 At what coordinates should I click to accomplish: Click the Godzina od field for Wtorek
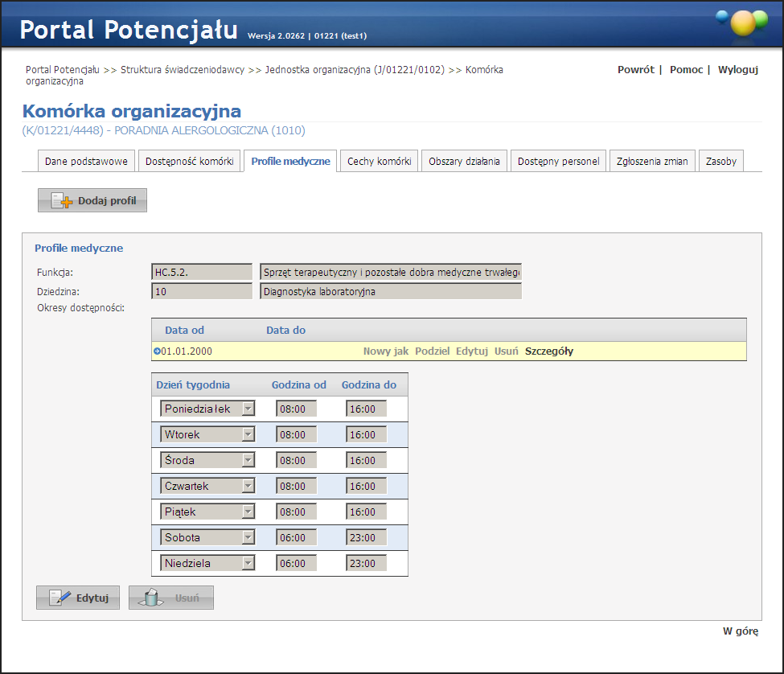coord(296,434)
